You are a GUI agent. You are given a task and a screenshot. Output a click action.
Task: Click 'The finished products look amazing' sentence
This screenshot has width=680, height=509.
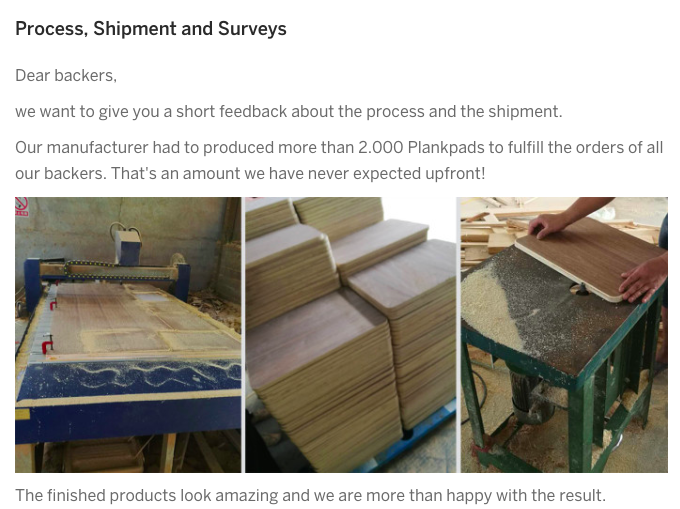[310, 495]
